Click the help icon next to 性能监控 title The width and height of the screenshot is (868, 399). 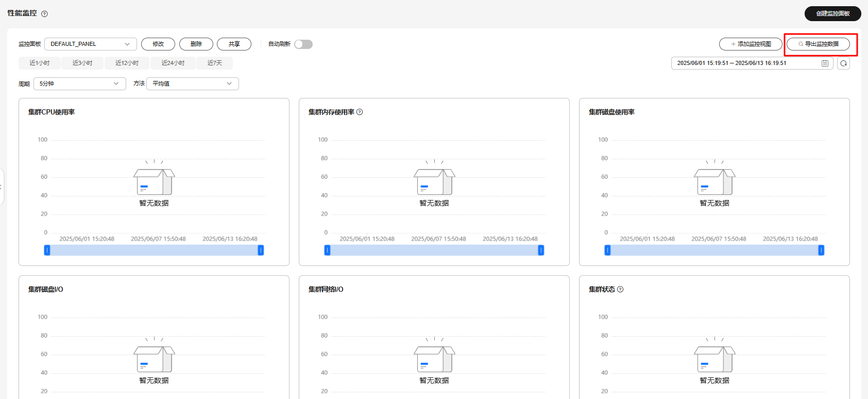click(x=44, y=14)
